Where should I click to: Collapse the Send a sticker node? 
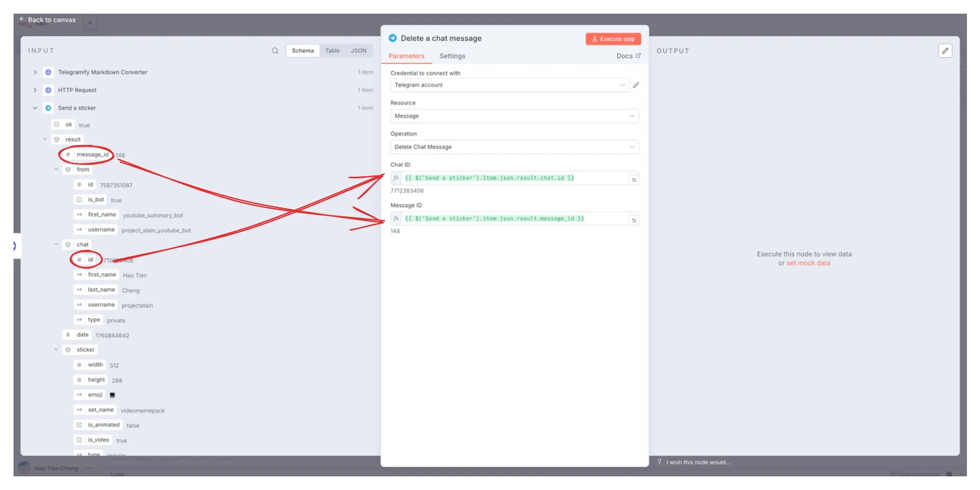(35, 108)
